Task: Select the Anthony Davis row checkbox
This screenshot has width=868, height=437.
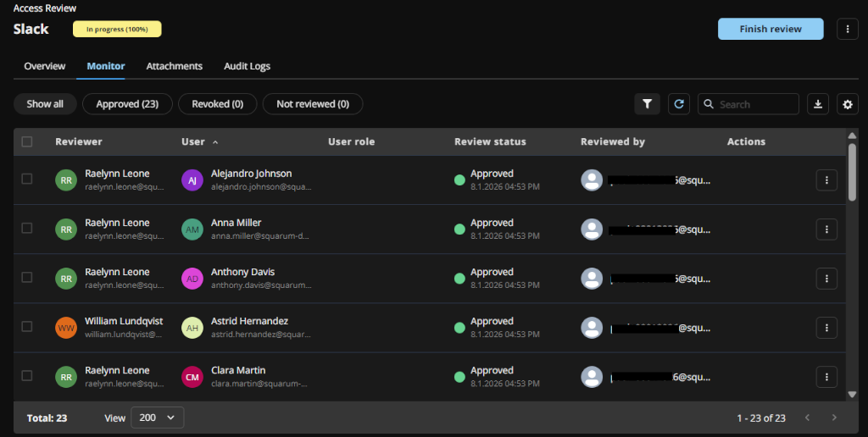Action: (x=26, y=277)
